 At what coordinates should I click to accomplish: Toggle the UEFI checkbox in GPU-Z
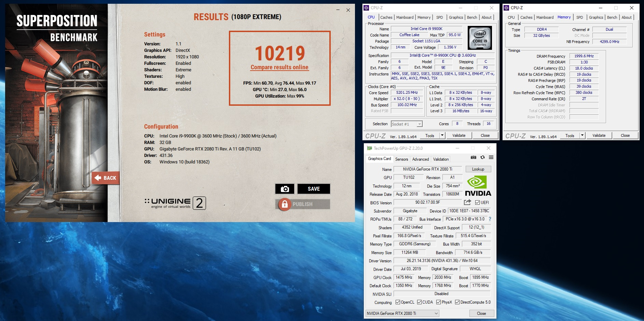click(x=478, y=203)
